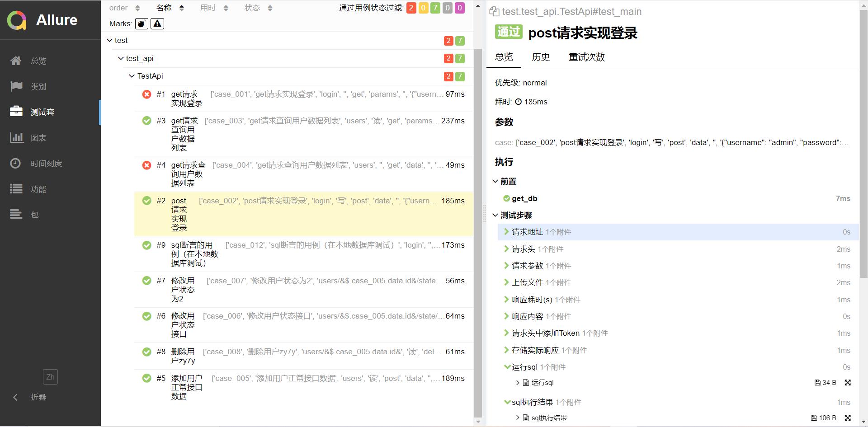This screenshot has height=427, width=868.
Task: Select case #7 修改用户状态为2
Action: point(304,290)
